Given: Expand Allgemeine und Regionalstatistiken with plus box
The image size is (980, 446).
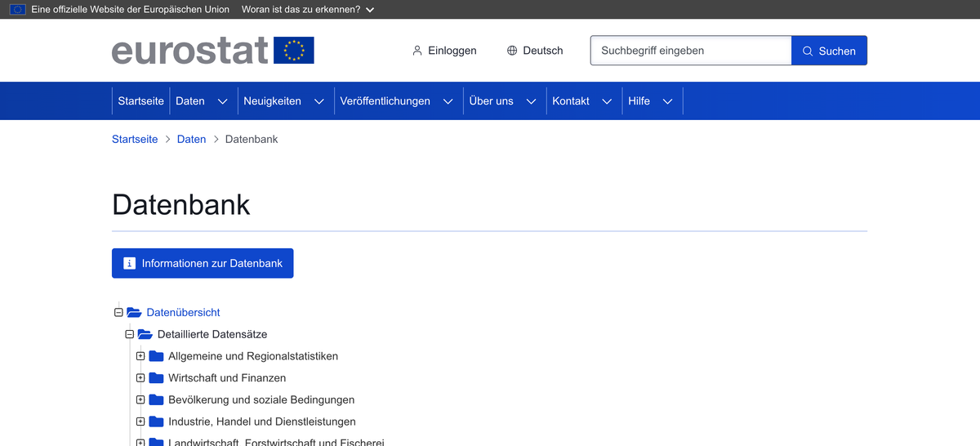Looking at the screenshot, I should pyautogui.click(x=140, y=356).
